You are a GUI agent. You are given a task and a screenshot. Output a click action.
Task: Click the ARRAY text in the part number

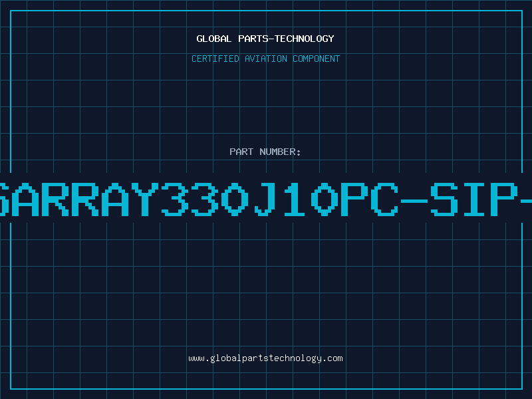[x=85, y=199]
